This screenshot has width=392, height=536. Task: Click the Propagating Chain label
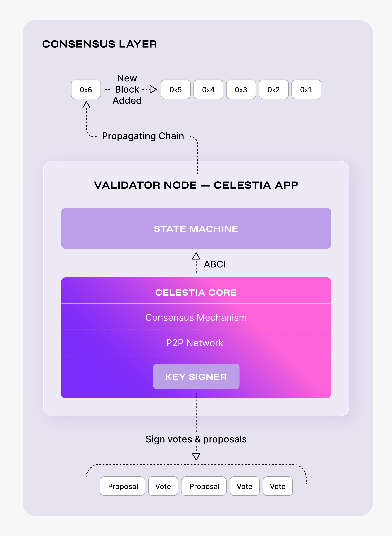(x=143, y=136)
